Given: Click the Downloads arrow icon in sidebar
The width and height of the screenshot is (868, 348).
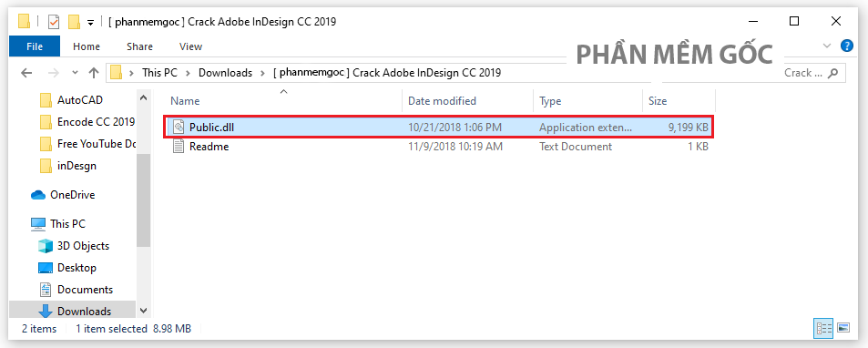Looking at the screenshot, I should point(46,312).
